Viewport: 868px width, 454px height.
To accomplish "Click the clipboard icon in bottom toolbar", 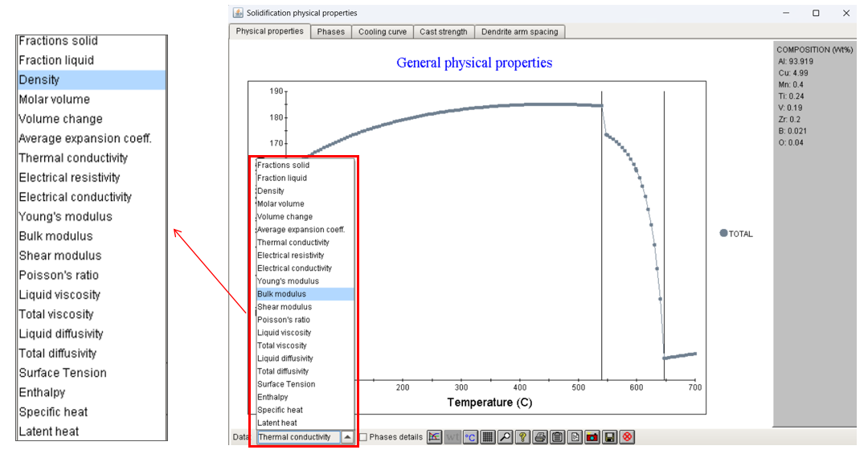I will pyautogui.click(x=558, y=437).
